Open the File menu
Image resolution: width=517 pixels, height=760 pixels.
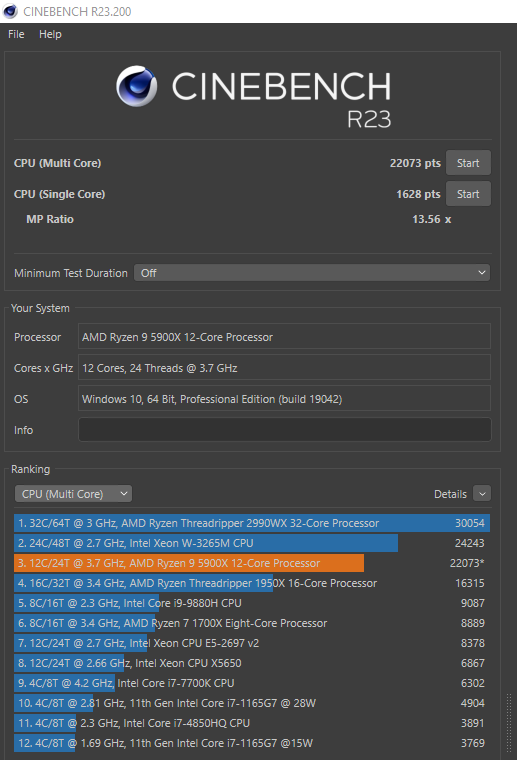16,34
